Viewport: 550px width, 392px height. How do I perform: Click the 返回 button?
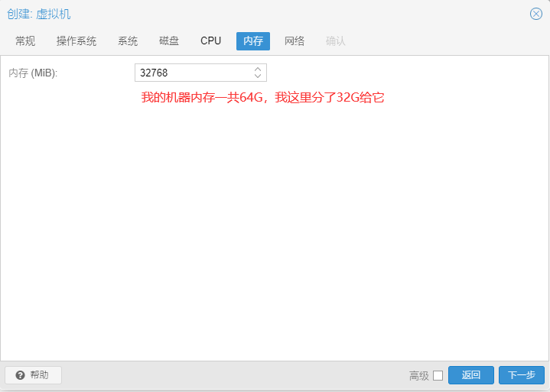[x=471, y=375]
